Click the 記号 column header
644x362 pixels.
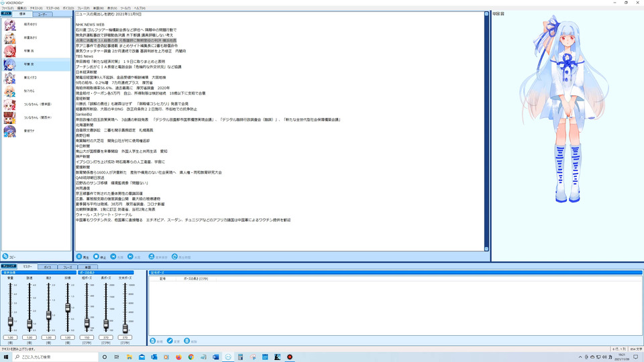tap(162, 279)
